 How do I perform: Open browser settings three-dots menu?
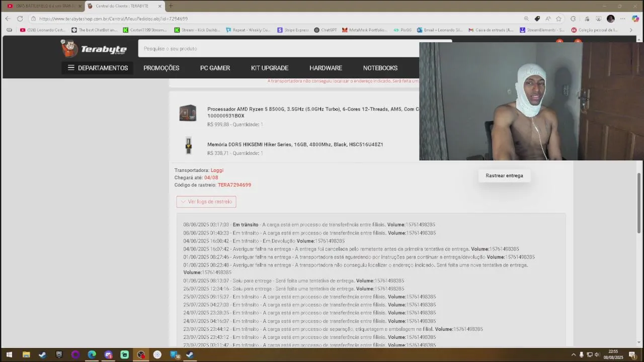[x=623, y=19]
